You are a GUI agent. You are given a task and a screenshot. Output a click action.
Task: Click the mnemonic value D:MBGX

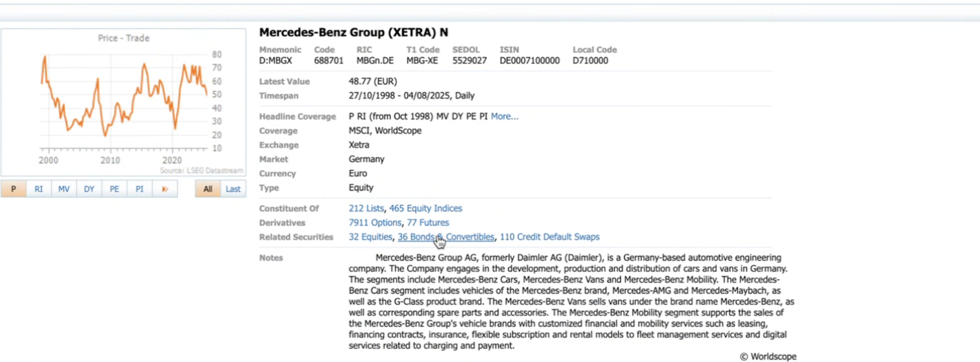[x=276, y=61]
